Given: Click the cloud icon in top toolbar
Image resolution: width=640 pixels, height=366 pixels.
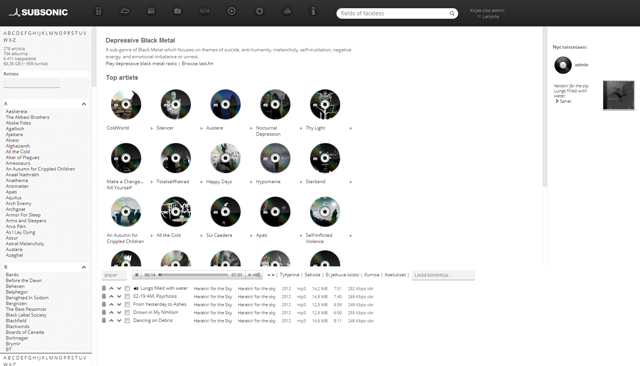Looking at the screenshot, I should click(x=124, y=11).
